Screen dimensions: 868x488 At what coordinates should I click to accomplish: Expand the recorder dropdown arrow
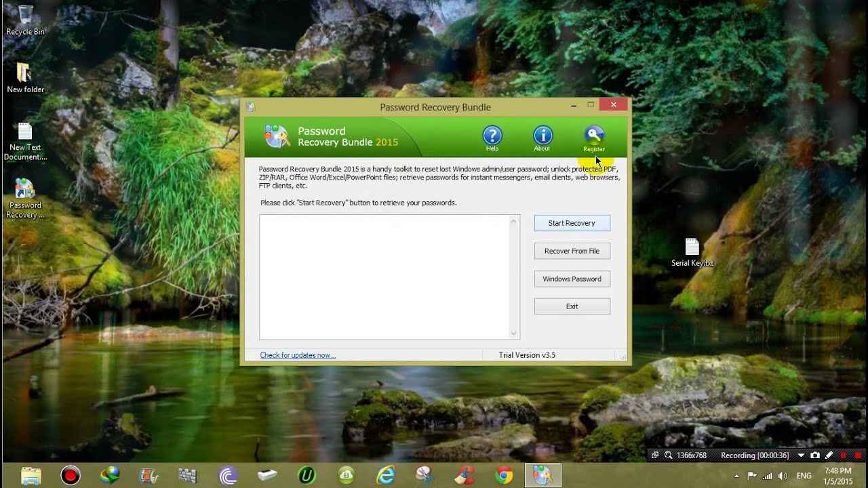point(801,455)
